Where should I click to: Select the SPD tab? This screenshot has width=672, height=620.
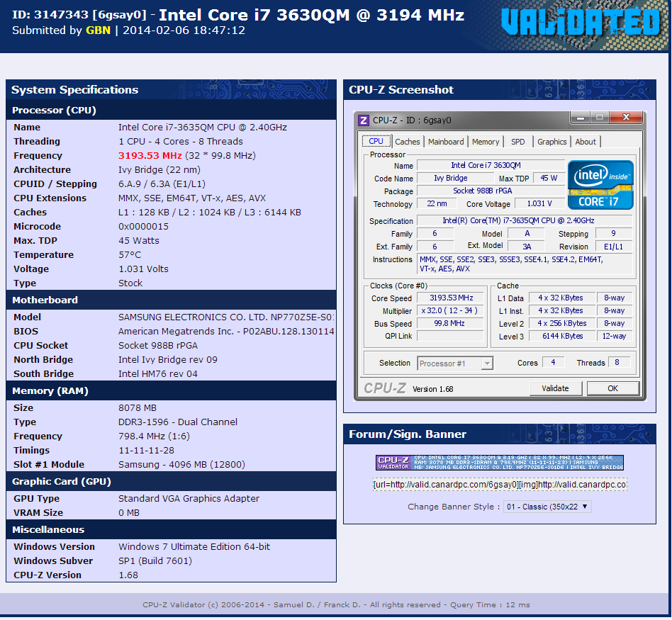coord(517,142)
